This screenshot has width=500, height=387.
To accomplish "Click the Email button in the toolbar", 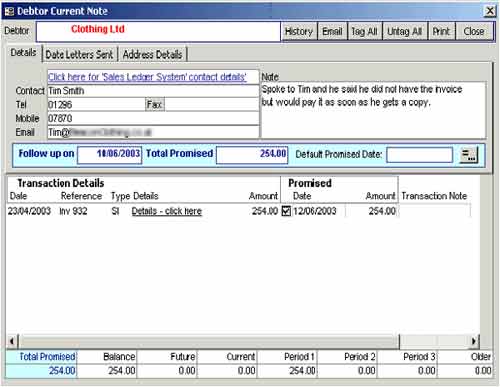I will pyautogui.click(x=332, y=31).
